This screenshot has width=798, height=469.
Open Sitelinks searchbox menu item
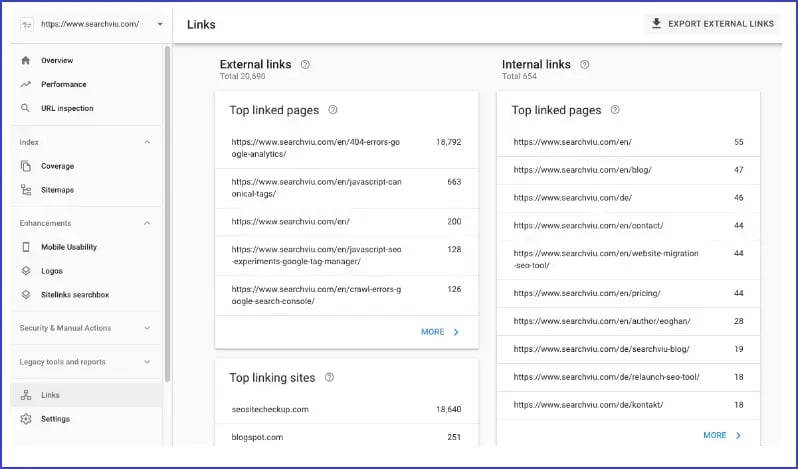pos(74,294)
